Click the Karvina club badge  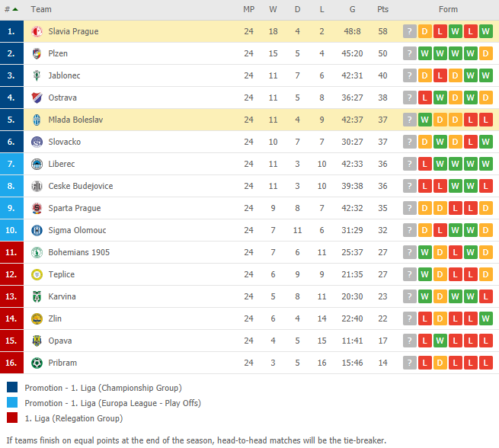pos(37,296)
